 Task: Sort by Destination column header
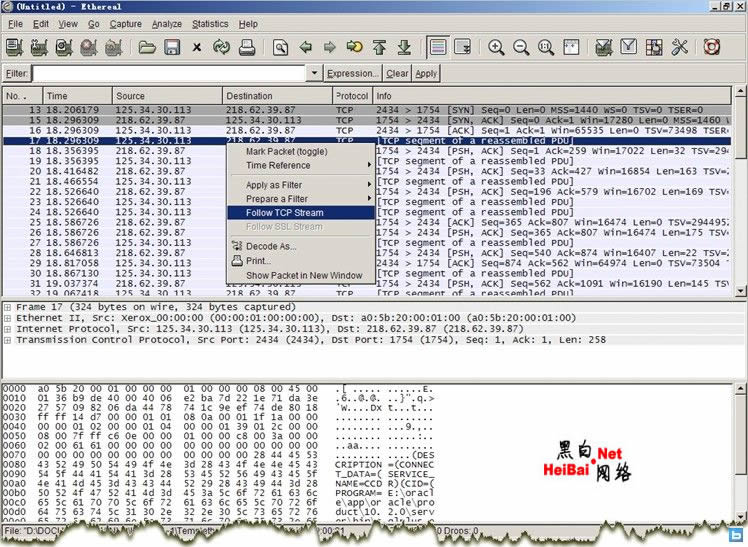pyautogui.click(x=278, y=96)
